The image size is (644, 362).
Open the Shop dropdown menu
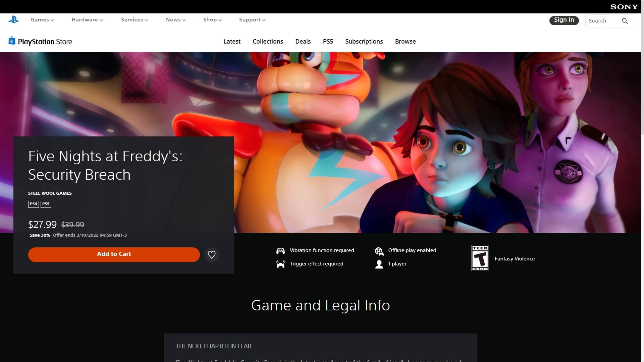pos(212,20)
